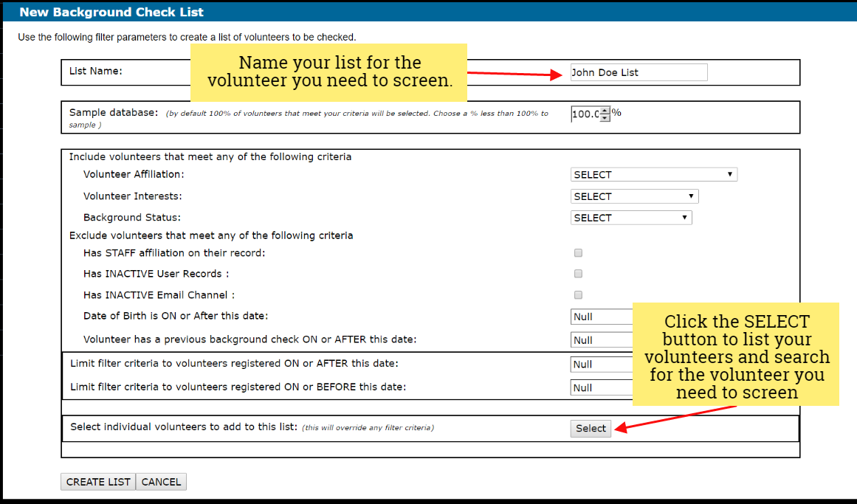Click the registered ON or BEFORE date field
Viewport: 857px width, 504px height.
[x=602, y=387]
